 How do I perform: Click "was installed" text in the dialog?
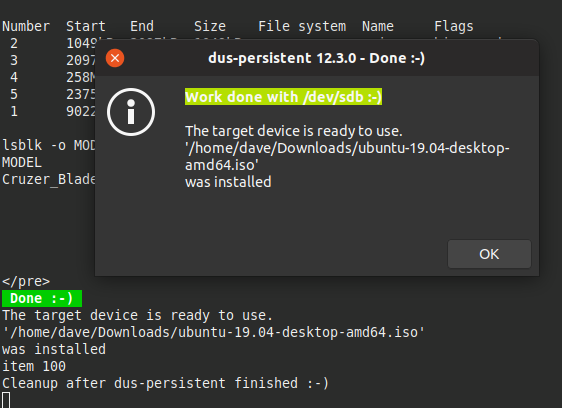point(228,182)
